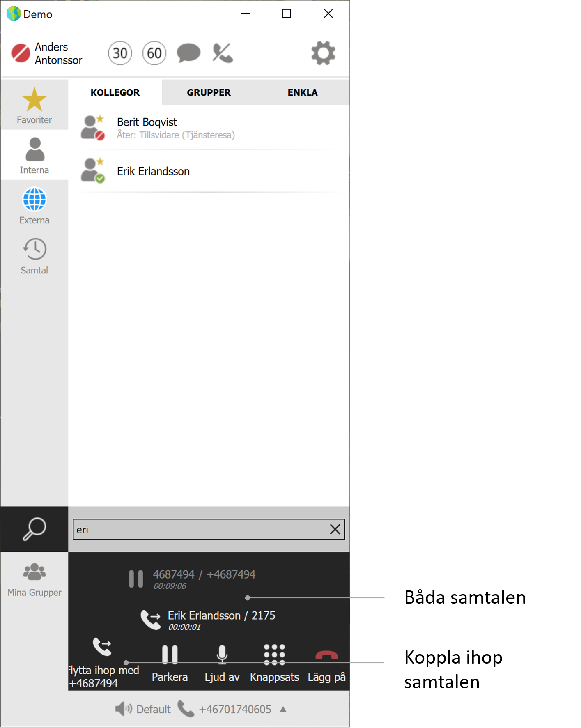Screen dimensions: 581x728
Task: Expand the device menu with the up arrow
Action: click(283, 709)
